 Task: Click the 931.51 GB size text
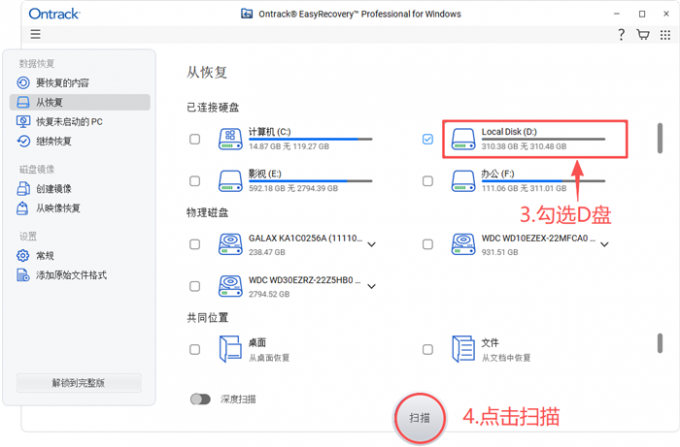coord(500,252)
